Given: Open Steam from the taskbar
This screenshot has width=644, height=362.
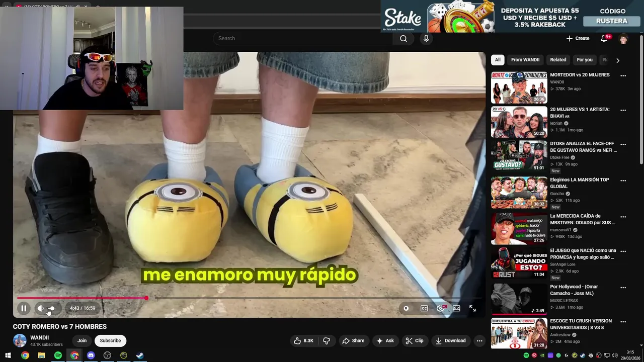Looking at the screenshot, I should tap(140, 355).
